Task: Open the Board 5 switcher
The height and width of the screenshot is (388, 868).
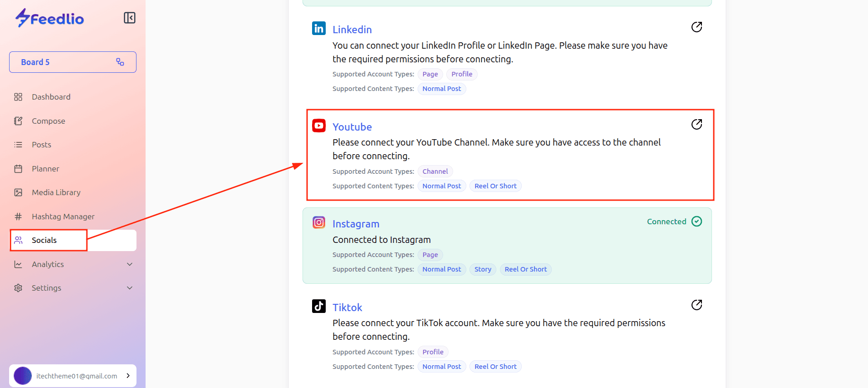Action: tap(73, 62)
